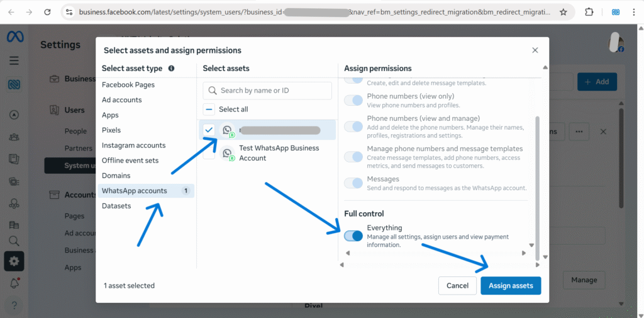644x318 pixels.
Task: Select WhatsApp accounts asset type
Action: tap(135, 191)
